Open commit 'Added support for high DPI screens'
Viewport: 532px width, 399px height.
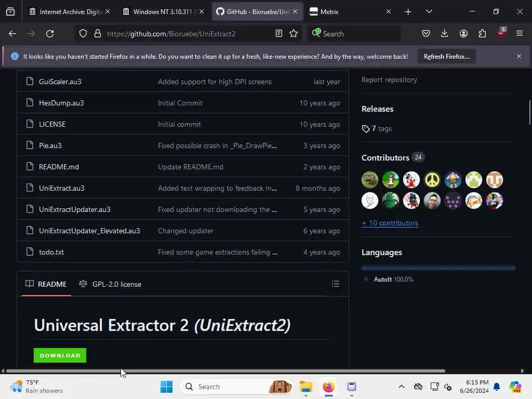click(x=215, y=82)
